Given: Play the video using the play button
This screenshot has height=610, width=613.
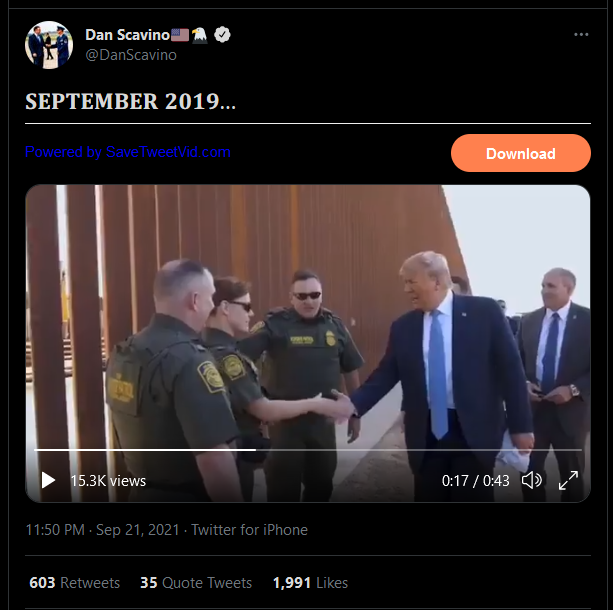Looking at the screenshot, I should click(48, 480).
